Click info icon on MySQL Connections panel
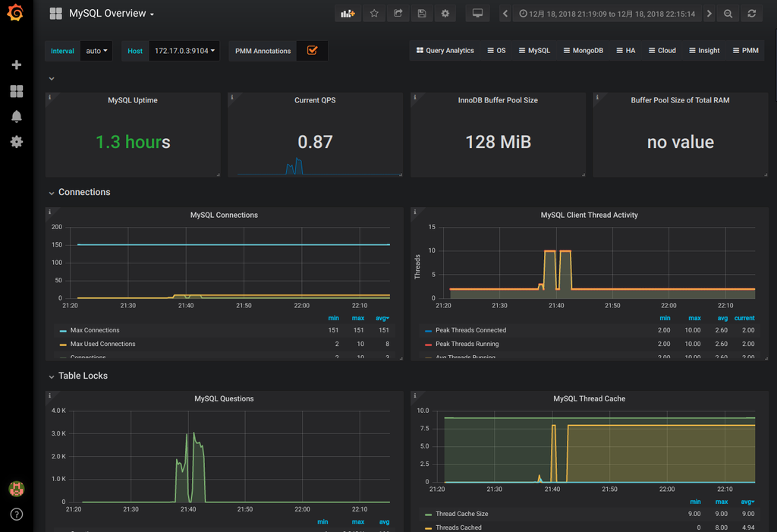 point(49,212)
